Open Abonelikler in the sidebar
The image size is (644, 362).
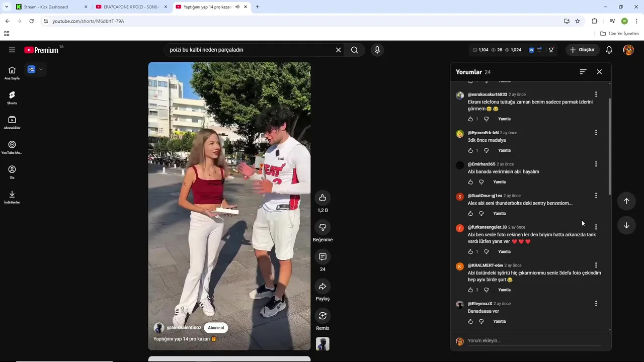coord(12,123)
